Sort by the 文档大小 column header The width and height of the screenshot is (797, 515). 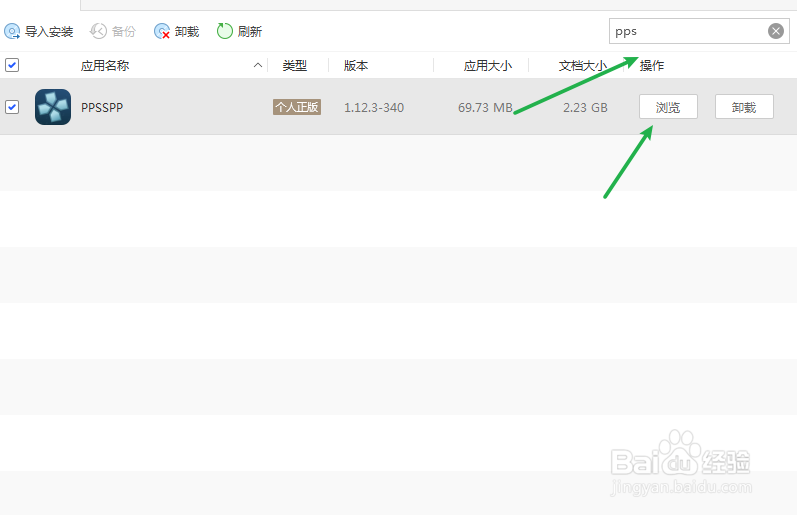click(x=583, y=66)
